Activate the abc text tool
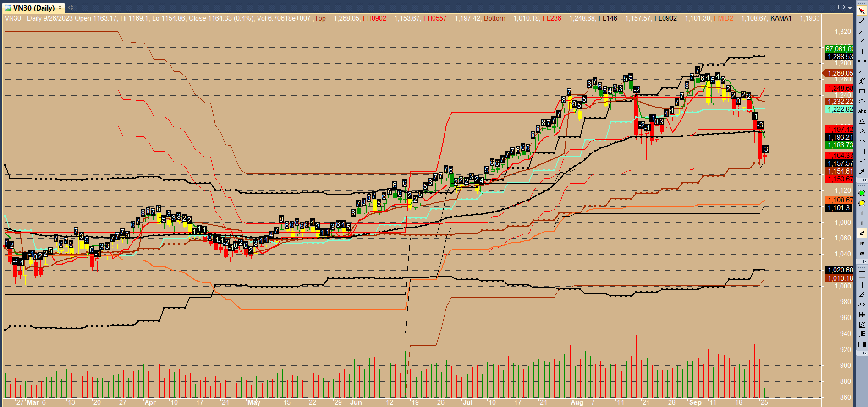The width and height of the screenshot is (868, 407). (x=862, y=111)
